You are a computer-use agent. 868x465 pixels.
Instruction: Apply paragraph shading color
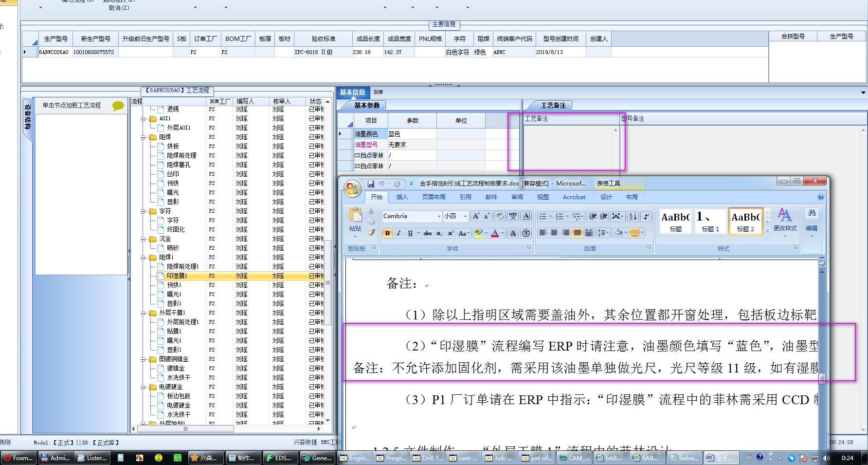(618, 233)
